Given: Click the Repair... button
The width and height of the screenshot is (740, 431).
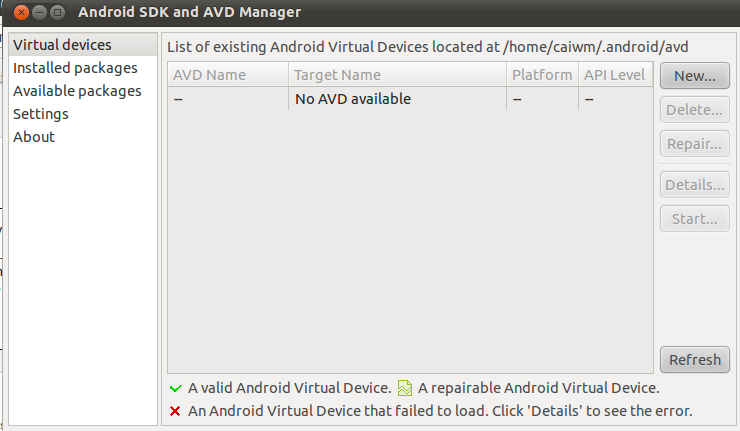Looking at the screenshot, I should [x=695, y=144].
